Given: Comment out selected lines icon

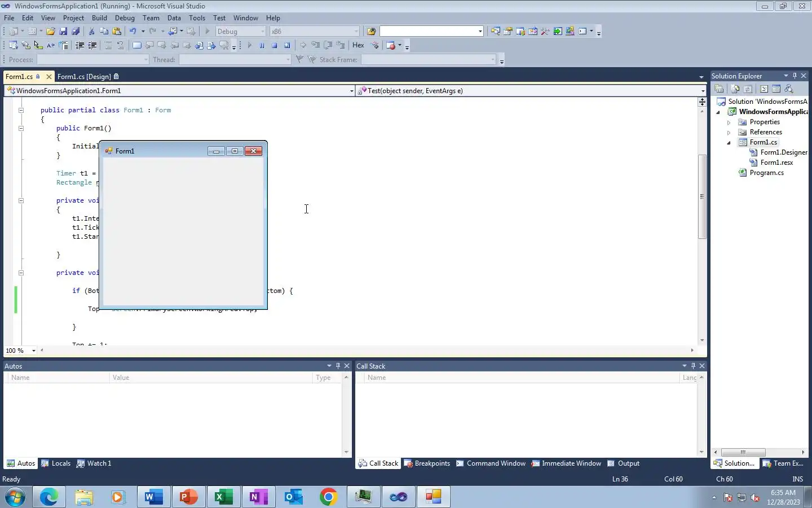Looking at the screenshot, I should click(108, 45).
